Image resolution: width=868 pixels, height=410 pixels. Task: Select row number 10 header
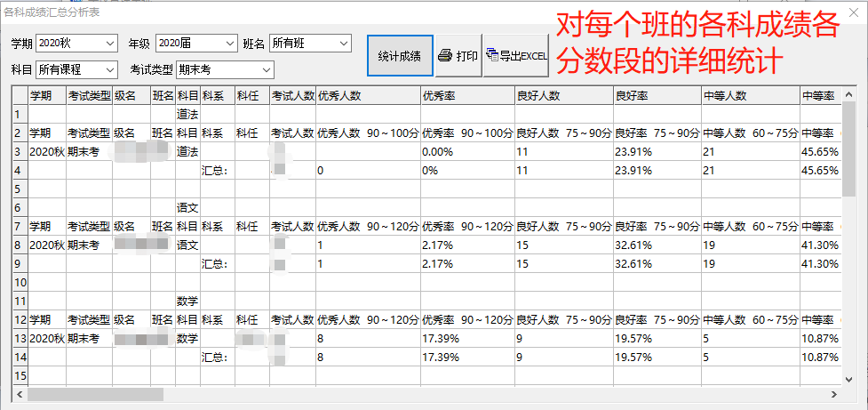coord(20,283)
